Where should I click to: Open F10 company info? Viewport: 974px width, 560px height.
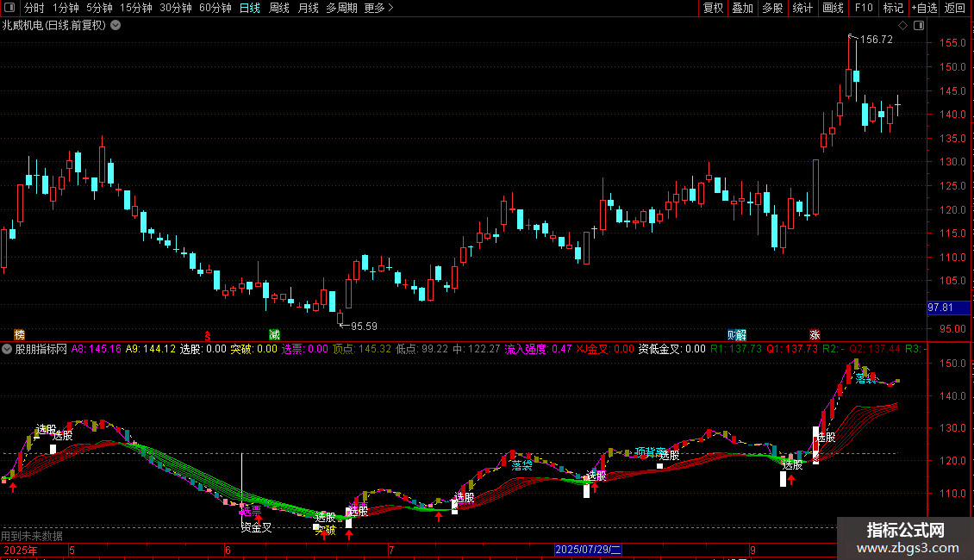(864, 8)
